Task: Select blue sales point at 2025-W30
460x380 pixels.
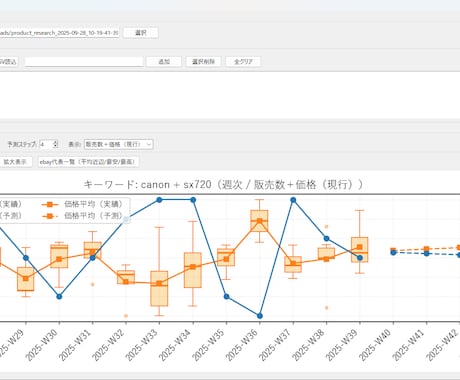Action: (x=59, y=296)
